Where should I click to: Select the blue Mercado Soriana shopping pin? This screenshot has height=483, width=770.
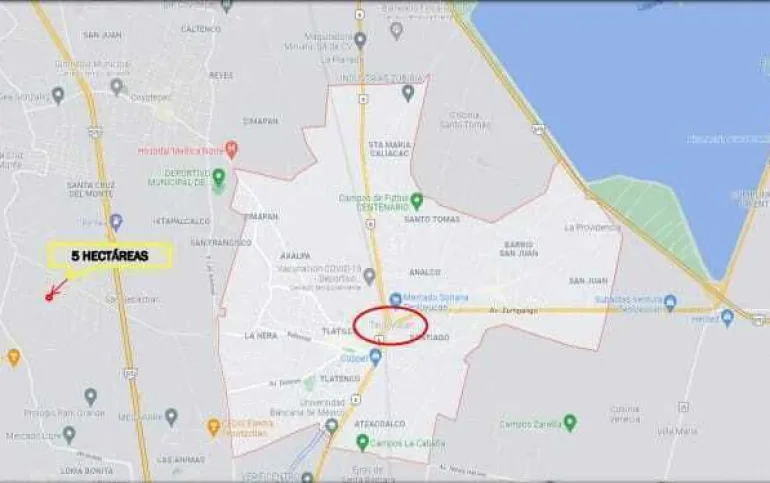(395, 300)
